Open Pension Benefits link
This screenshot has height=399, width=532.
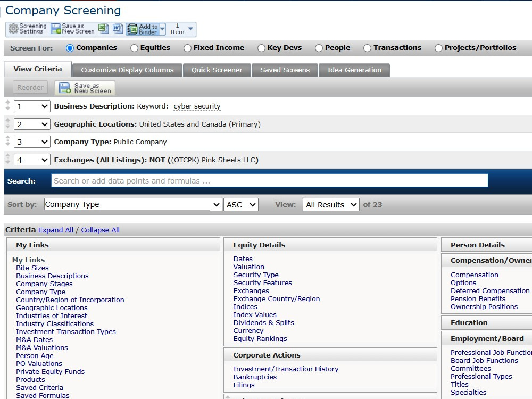pos(478,298)
